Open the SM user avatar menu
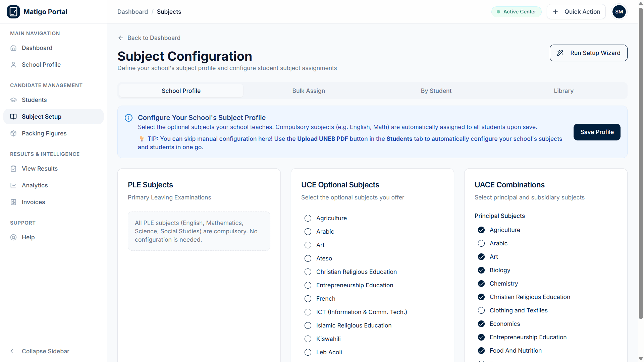Viewport: 644px width, 362px height. click(x=619, y=12)
